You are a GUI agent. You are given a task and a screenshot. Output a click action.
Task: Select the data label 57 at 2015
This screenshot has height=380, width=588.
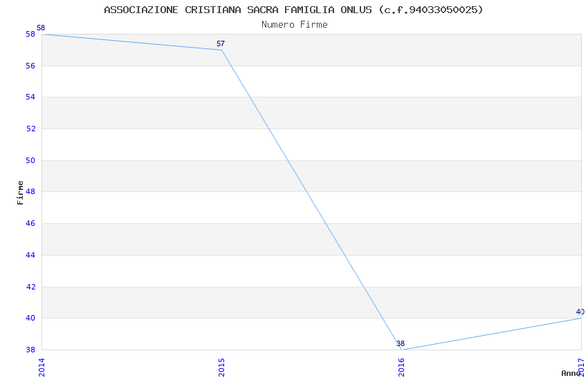[221, 44]
